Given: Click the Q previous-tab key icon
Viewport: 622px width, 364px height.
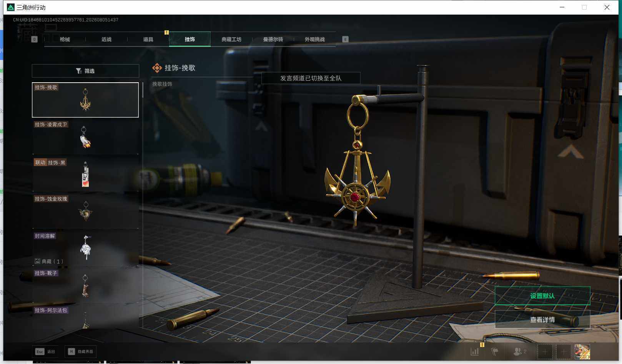Looking at the screenshot, I should (34, 39).
